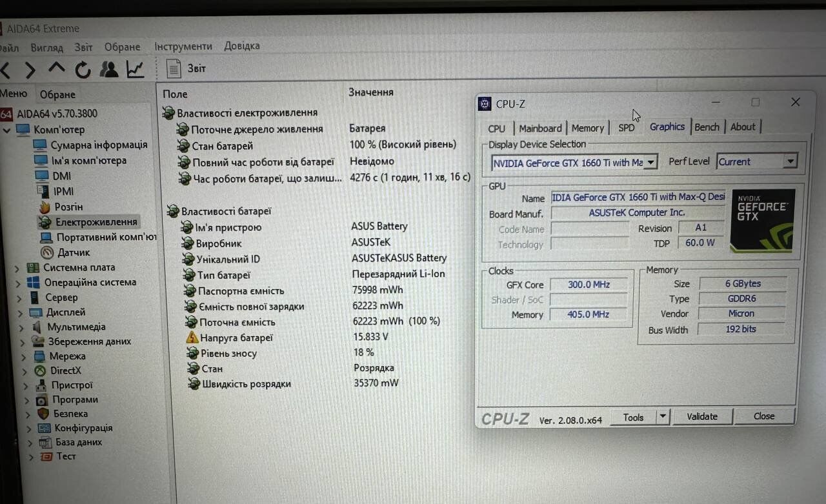
Task: Switch to the Обране favorites tab
Action: pyautogui.click(x=57, y=95)
